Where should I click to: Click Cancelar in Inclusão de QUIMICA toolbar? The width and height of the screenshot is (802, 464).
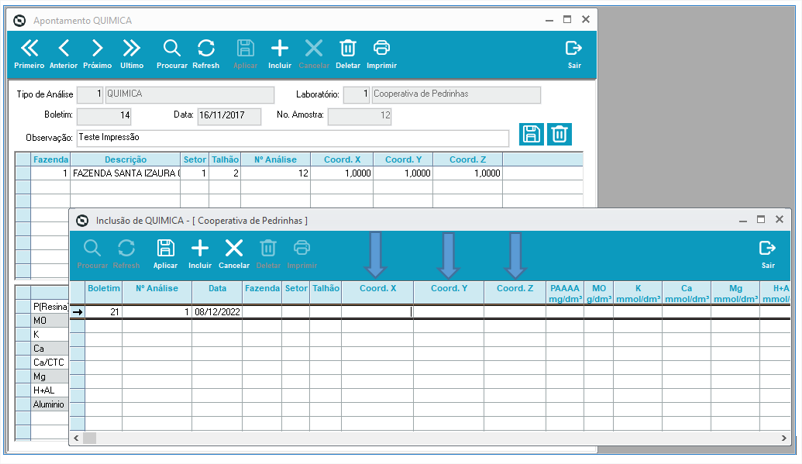[234, 254]
